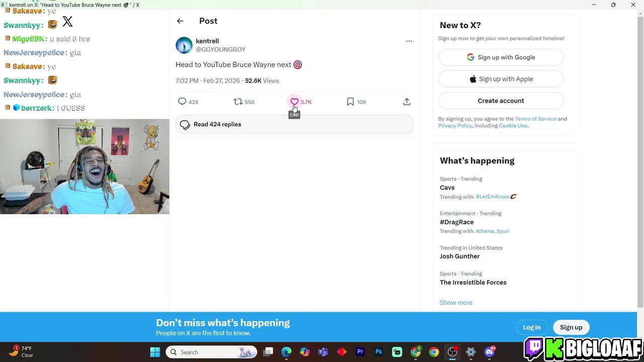Open the Cookie Use link

(x=513, y=125)
